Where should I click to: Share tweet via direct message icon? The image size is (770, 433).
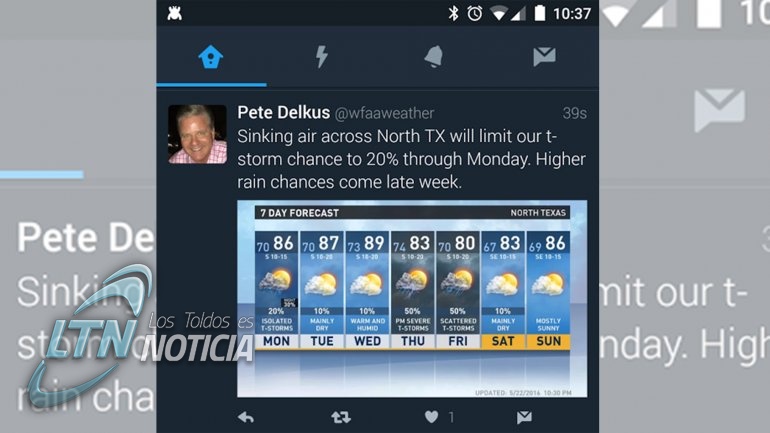[x=524, y=417]
